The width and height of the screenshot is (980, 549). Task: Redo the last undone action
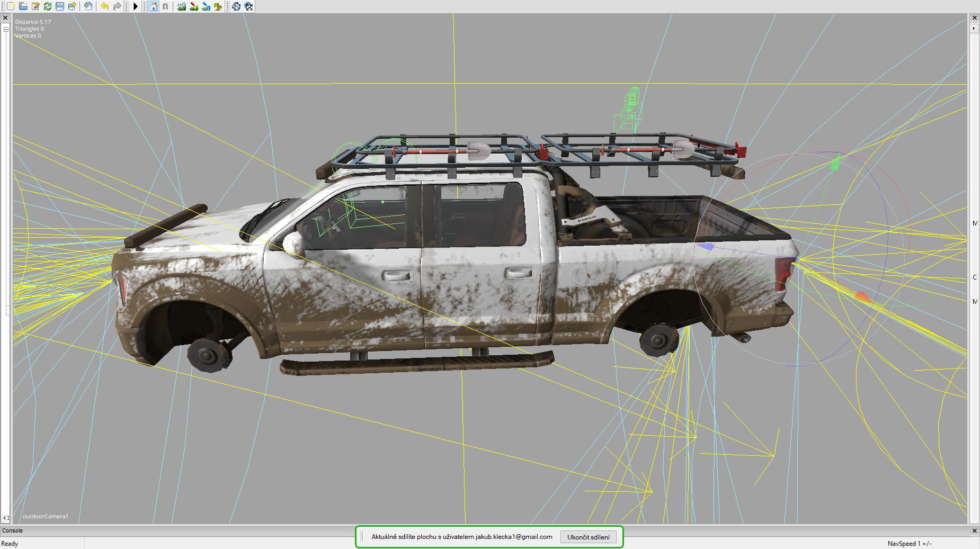[117, 6]
